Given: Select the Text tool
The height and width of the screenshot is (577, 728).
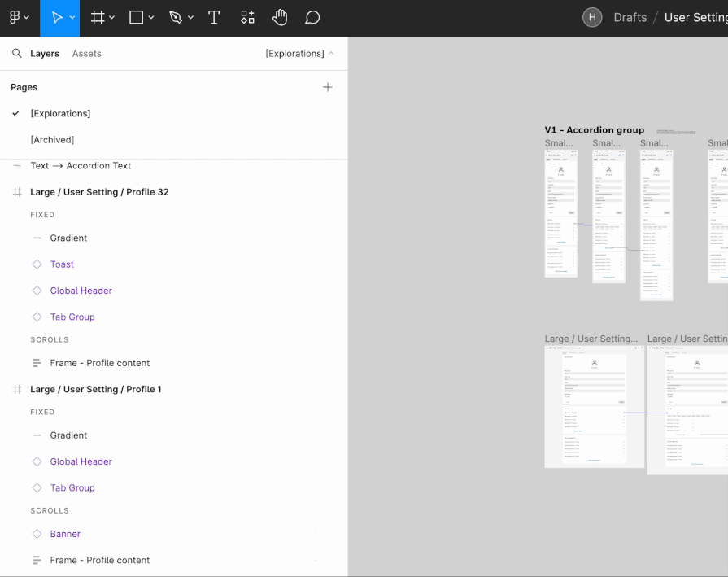Looking at the screenshot, I should pyautogui.click(x=214, y=18).
